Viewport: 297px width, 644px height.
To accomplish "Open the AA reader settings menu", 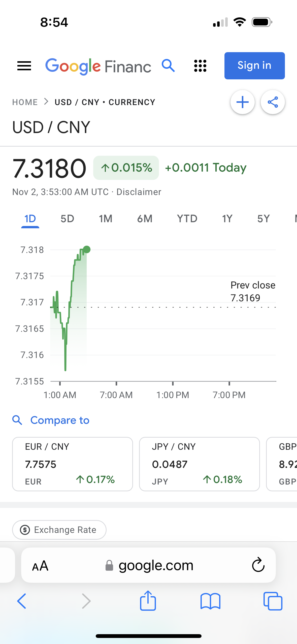I will coord(40,566).
